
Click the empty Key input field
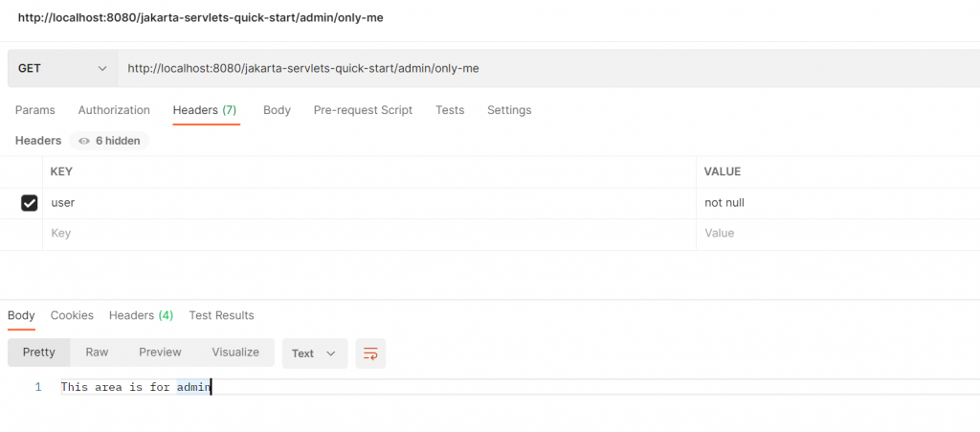pyautogui.click(x=368, y=234)
